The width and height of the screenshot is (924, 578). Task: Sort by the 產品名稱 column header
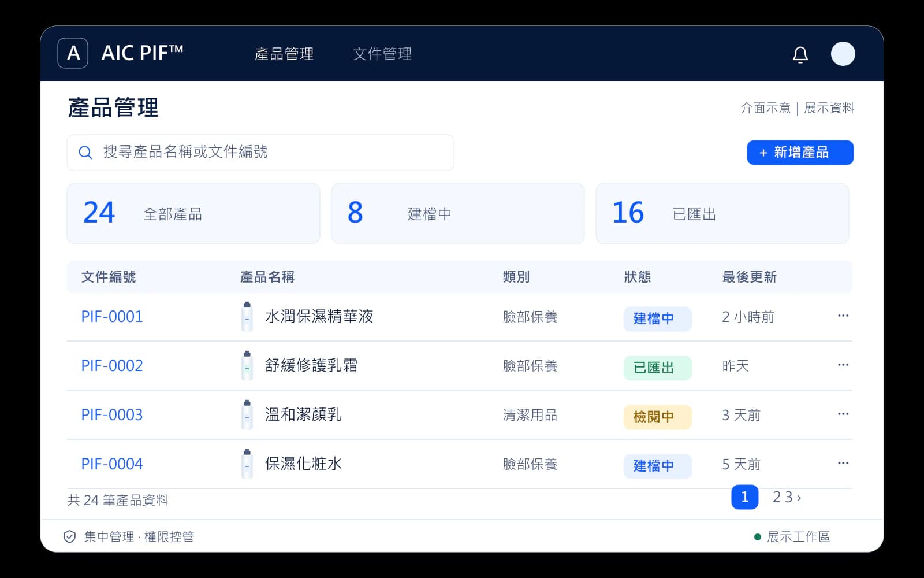pos(267,277)
